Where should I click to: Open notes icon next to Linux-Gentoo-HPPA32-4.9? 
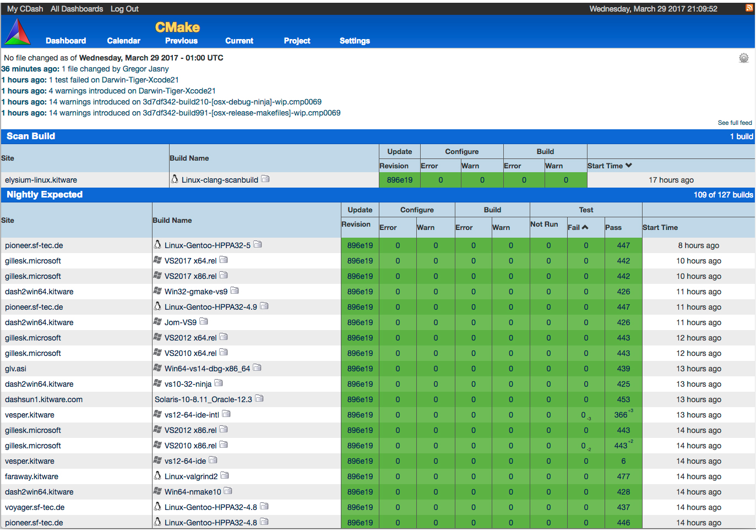pyautogui.click(x=264, y=306)
